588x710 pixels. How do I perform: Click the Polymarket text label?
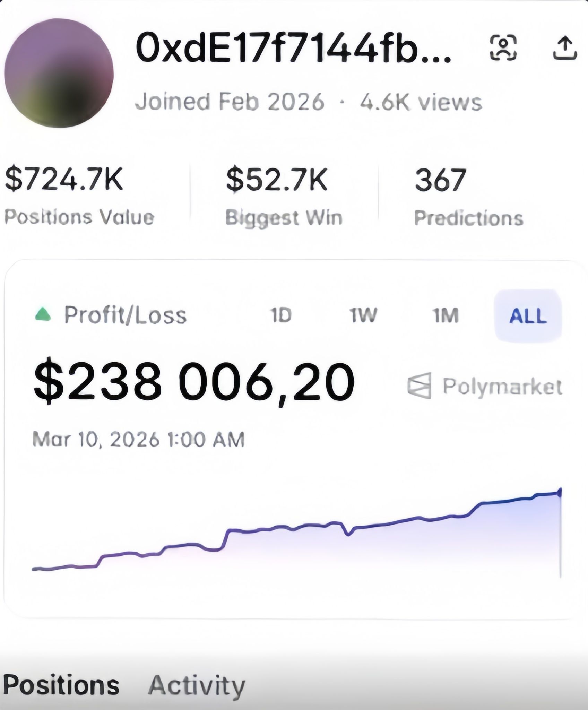[502, 386]
